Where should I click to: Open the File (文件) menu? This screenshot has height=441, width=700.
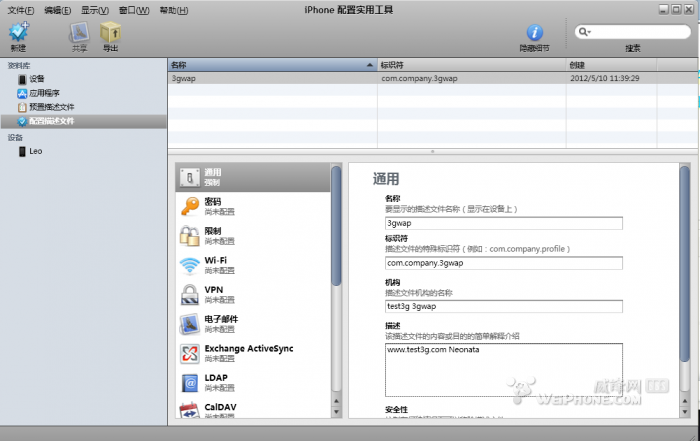click(x=21, y=10)
